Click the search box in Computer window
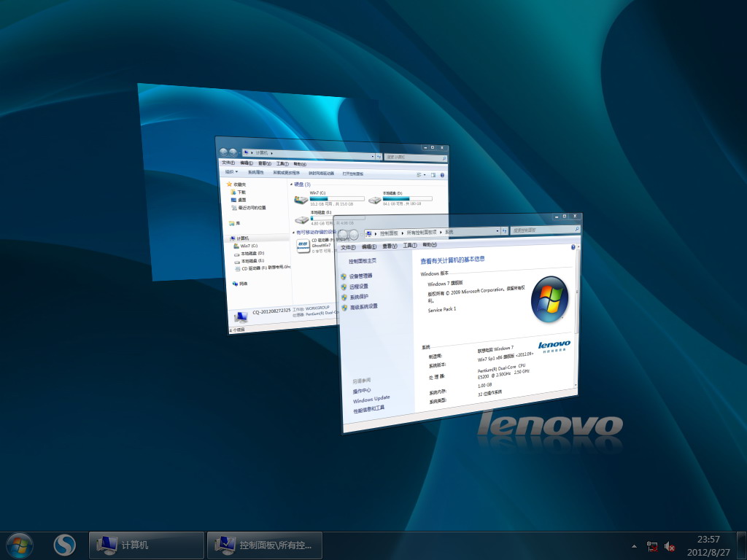Screen dimensions: 747x560 coord(415,157)
